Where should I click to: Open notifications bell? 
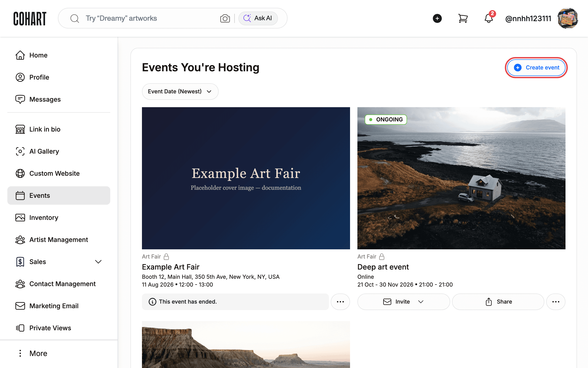pyautogui.click(x=488, y=18)
